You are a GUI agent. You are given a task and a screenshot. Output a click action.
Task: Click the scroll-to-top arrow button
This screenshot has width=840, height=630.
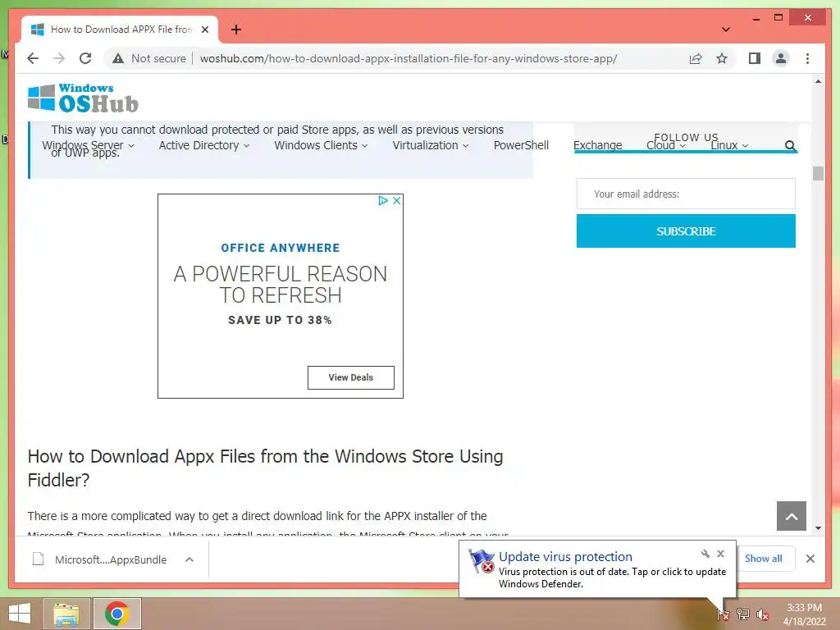792,516
